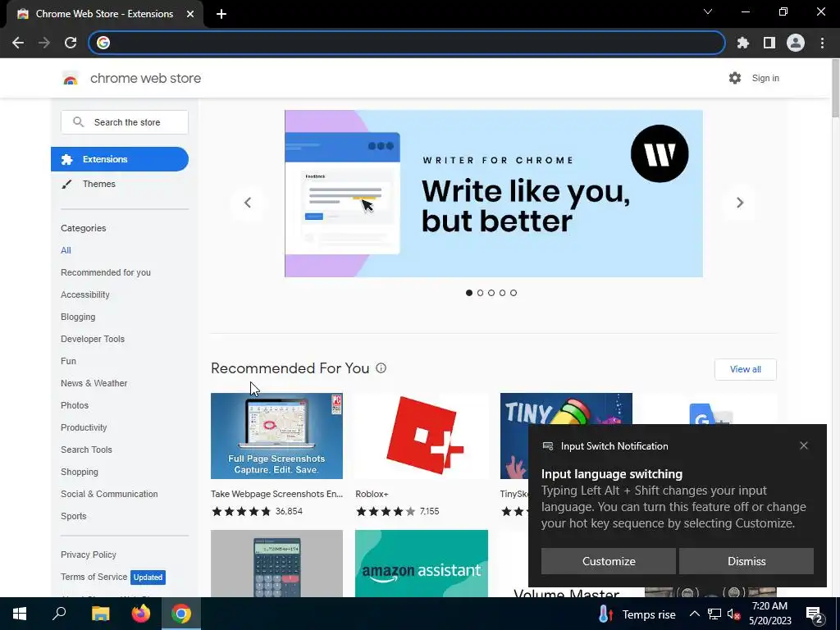Open the Fun category

(x=68, y=361)
